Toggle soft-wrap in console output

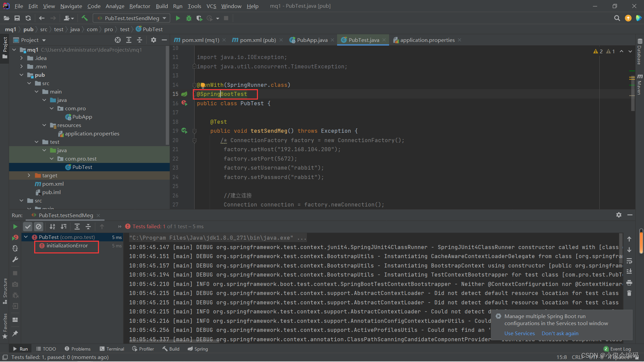tap(629, 261)
